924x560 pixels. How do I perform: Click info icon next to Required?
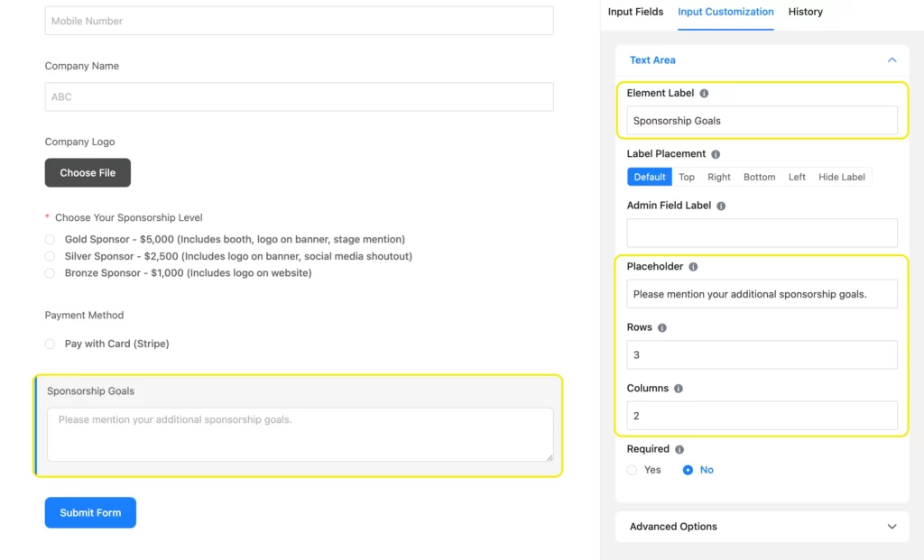coord(679,449)
